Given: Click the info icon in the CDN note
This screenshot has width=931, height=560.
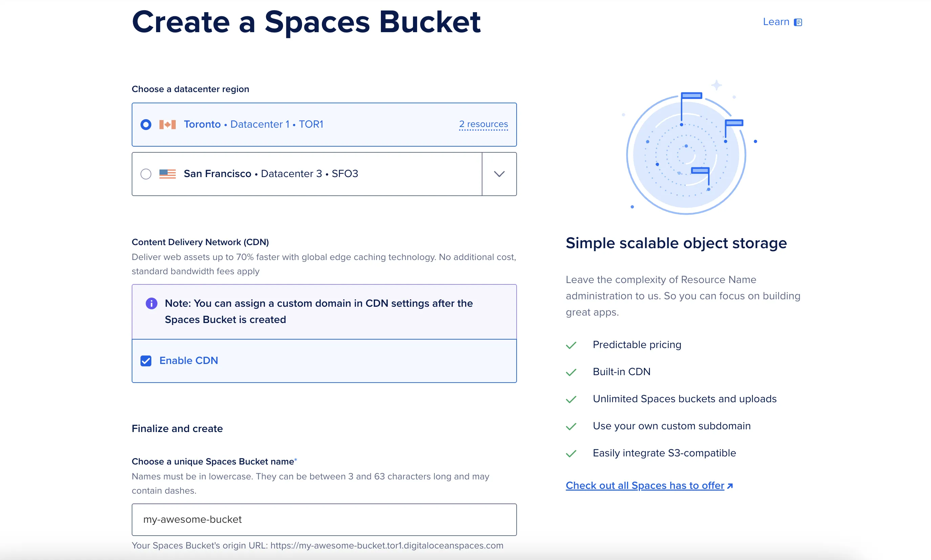Looking at the screenshot, I should point(151,303).
